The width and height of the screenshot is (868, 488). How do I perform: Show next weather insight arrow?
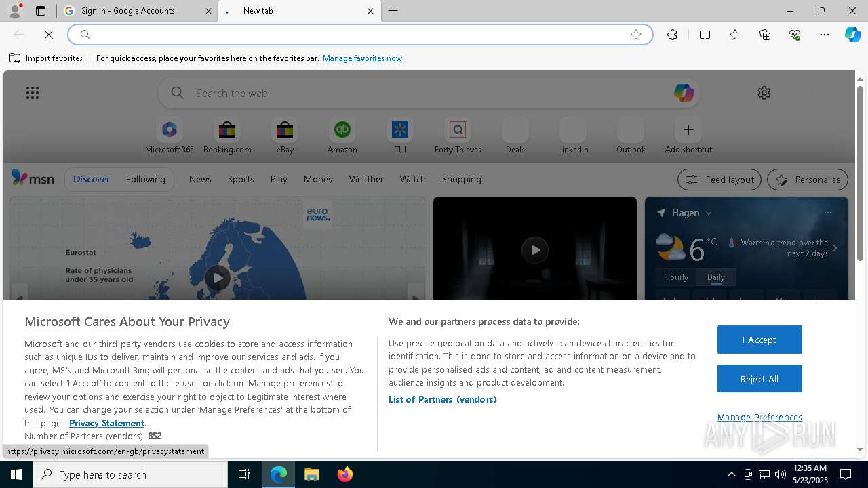click(x=835, y=249)
